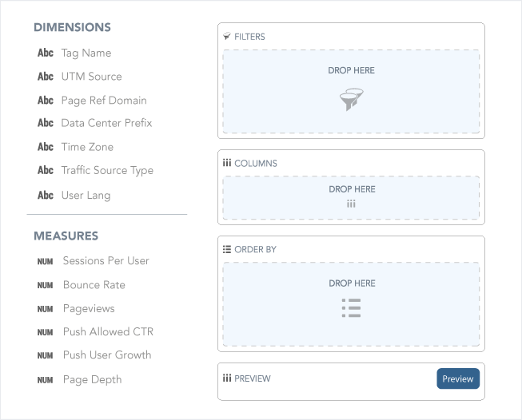Click the Abc icon beside UTM Source

(x=46, y=76)
